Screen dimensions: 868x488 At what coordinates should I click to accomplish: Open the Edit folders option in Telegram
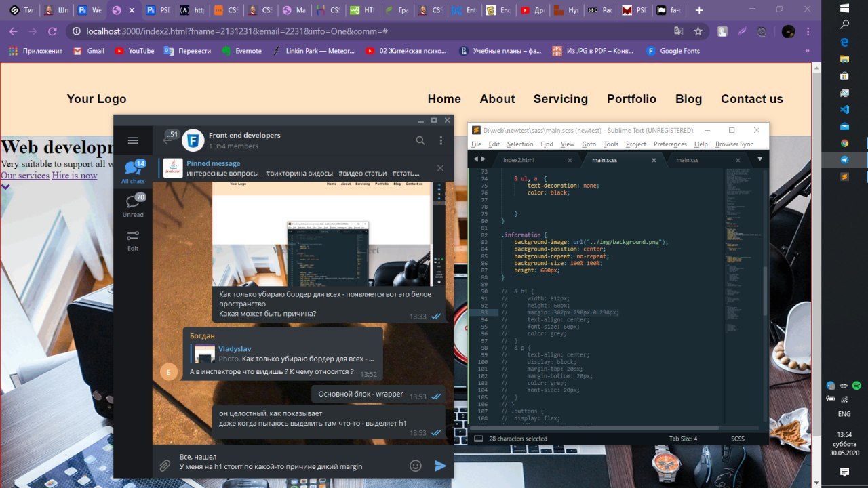coord(133,240)
